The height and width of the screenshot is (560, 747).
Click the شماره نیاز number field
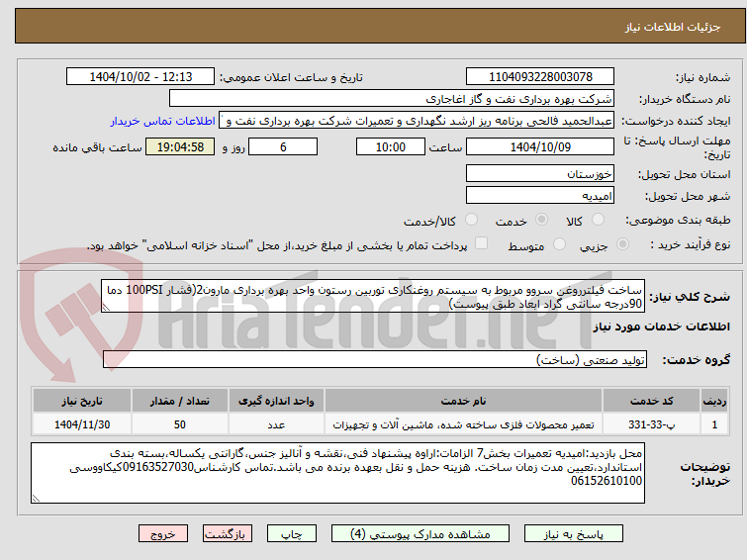coord(540,77)
